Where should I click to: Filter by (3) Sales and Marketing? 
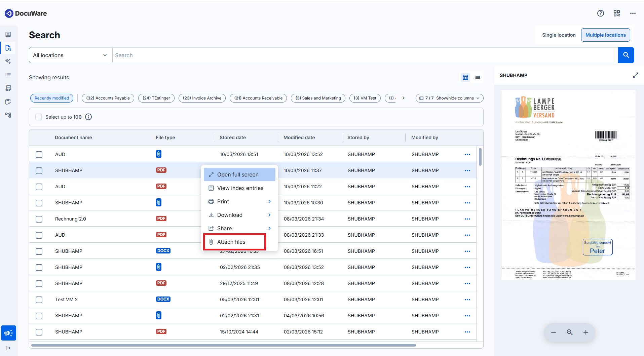click(318, 98)
